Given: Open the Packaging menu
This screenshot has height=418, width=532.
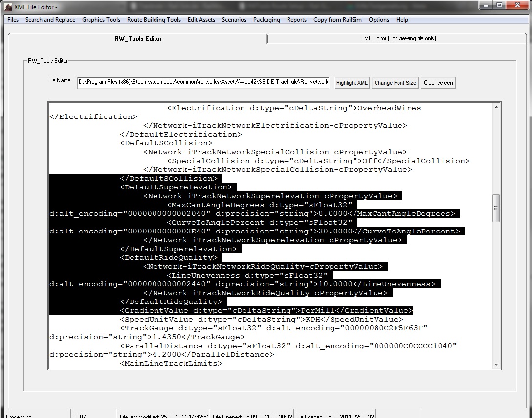Looking at the screenshot, I should (x=266, y=20).
